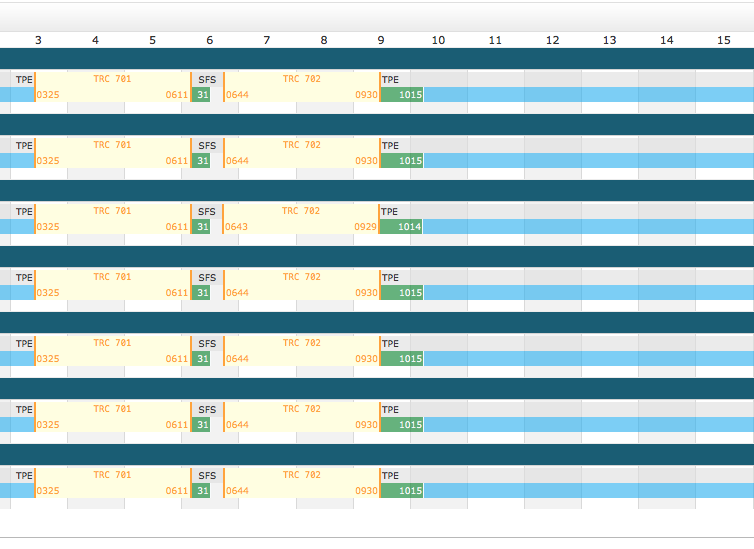
Task: Select hour 15 on the timeline header
Action: [x=724, y=40]
